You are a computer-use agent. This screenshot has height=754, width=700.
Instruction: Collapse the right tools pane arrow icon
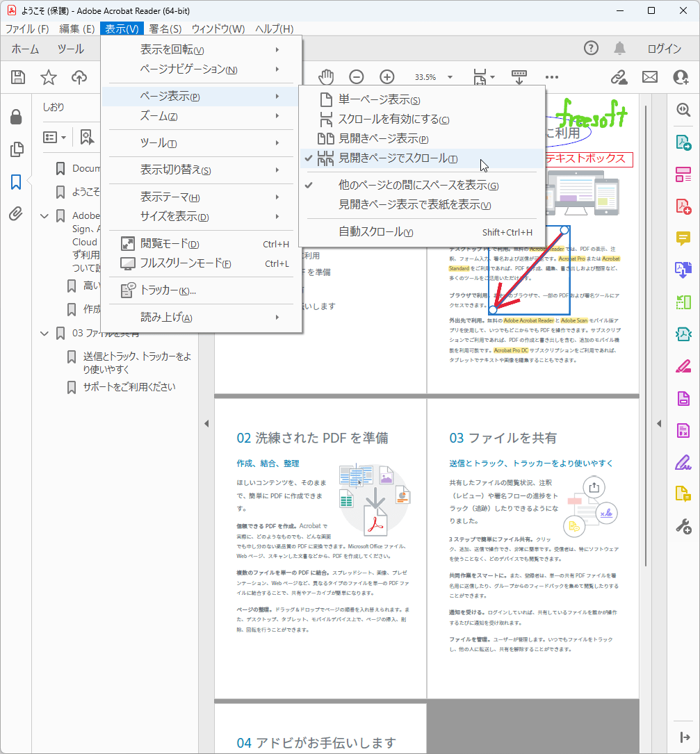685,737
